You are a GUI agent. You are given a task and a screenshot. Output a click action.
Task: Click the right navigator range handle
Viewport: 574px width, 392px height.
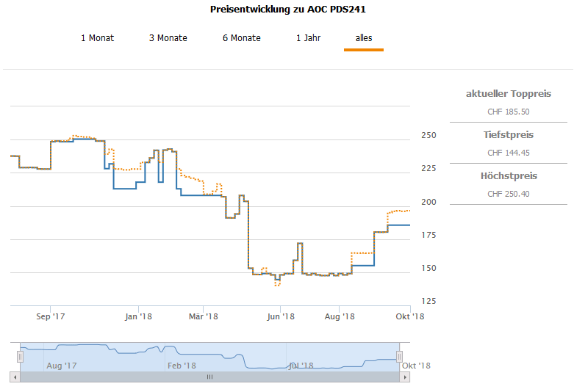tap(400, 356)
